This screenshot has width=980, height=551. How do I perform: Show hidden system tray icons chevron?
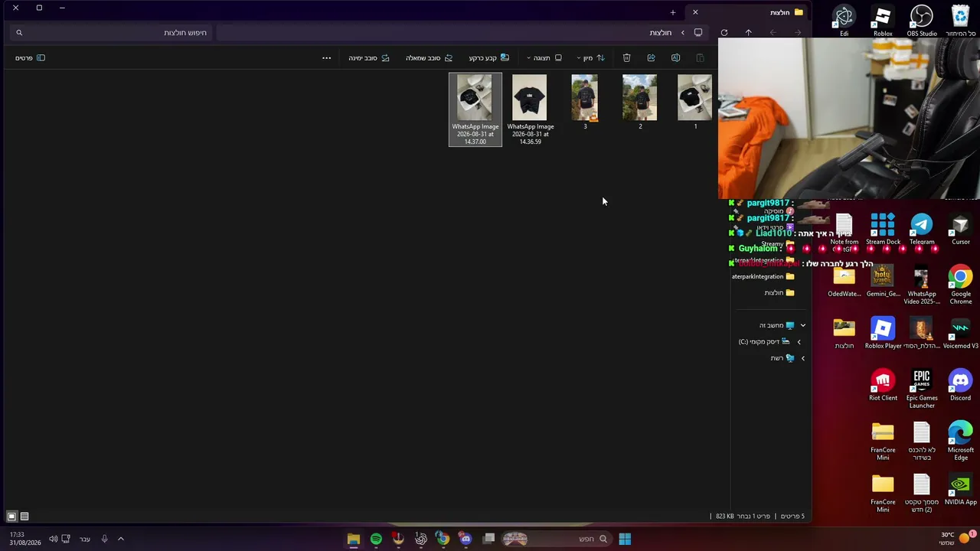click(x=120, y=540)
